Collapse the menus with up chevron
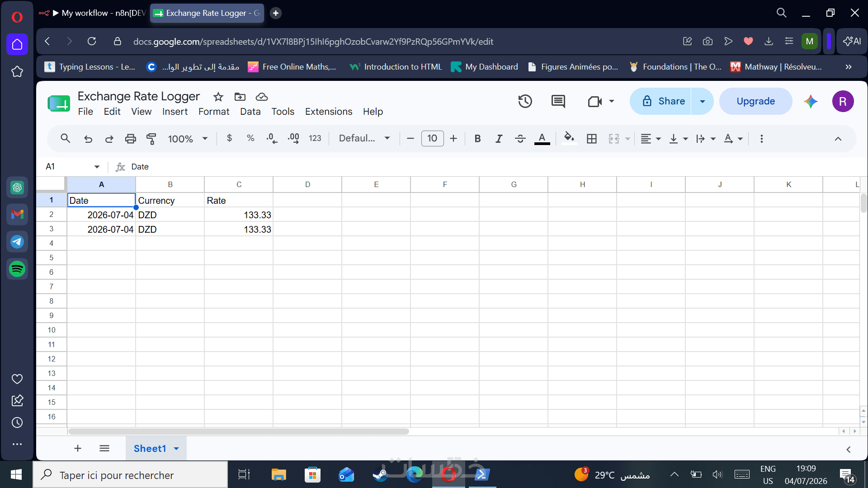The width and height of the screenshot is (868, 488). pyautogui.click(x=838, y=139)
